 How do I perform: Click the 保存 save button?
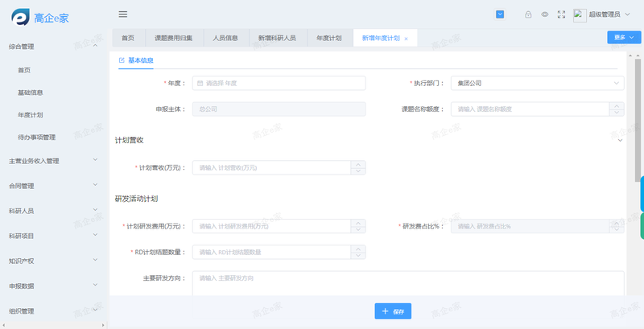tap(394, 310)
